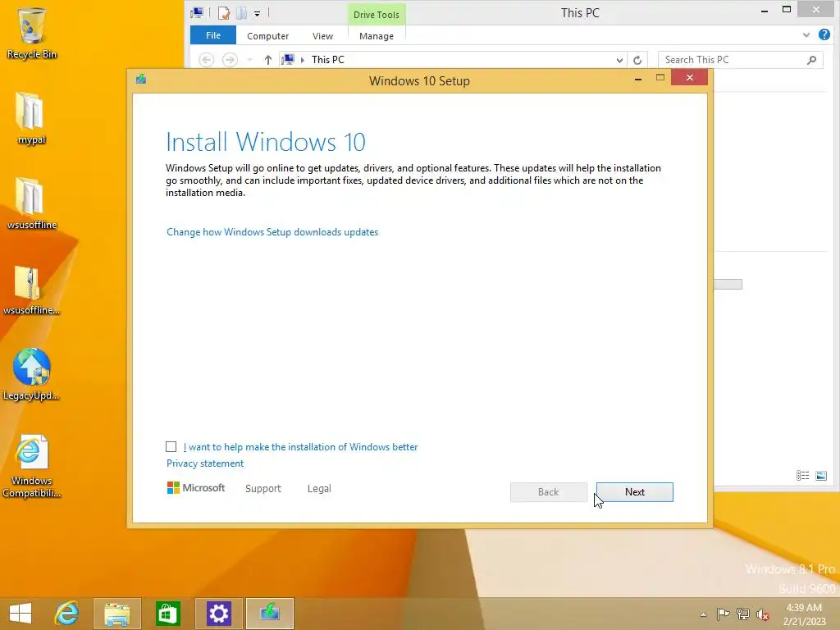Open the Windows Store taskbar icon
The height and width of the screenshot is (630, 840).
pyautogui.click(x=167, y=614)
